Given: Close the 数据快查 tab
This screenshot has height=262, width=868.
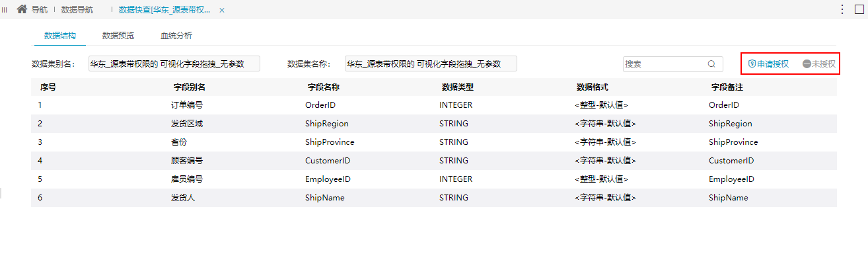Looking at the screenshot, I should coord(222,11).
